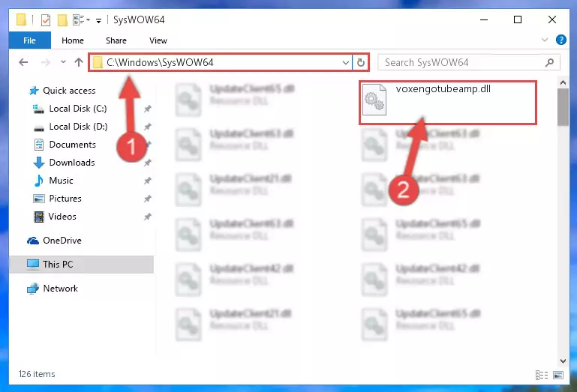Switch to details view in the status bar
Viewport: 577px width, 392px height.
(541, 375)
